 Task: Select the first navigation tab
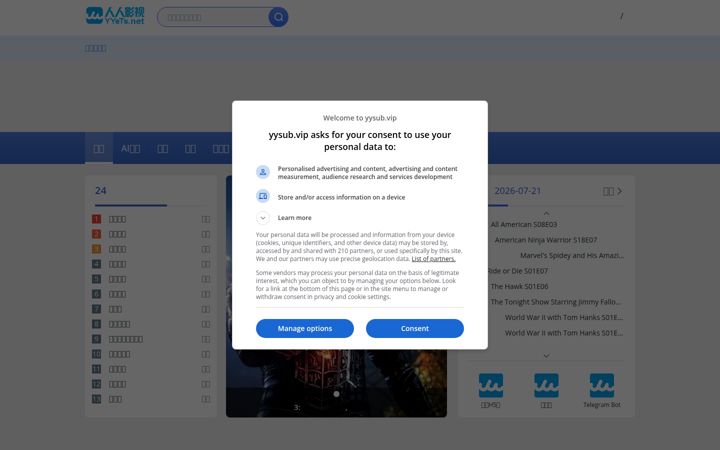[x=99, y=148]
